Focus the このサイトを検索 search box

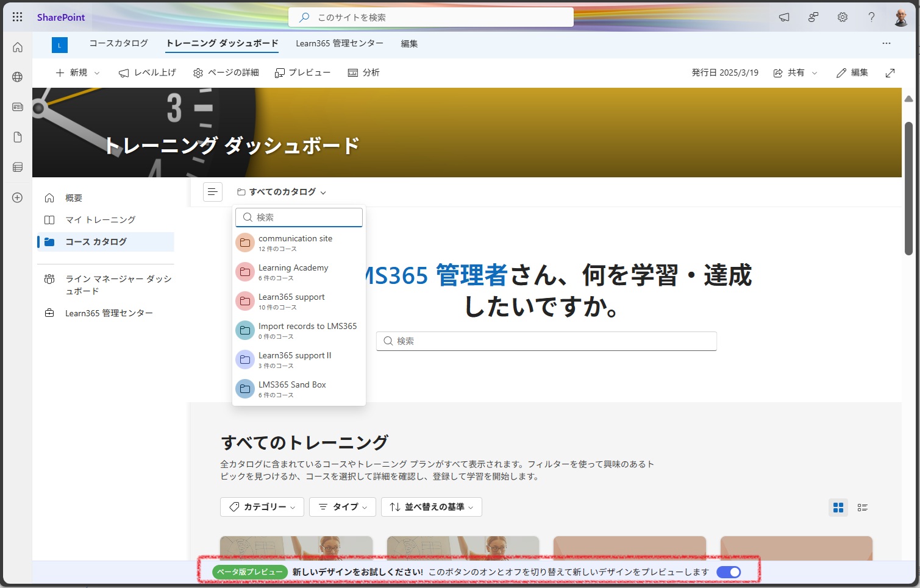(x=431, y=17)
